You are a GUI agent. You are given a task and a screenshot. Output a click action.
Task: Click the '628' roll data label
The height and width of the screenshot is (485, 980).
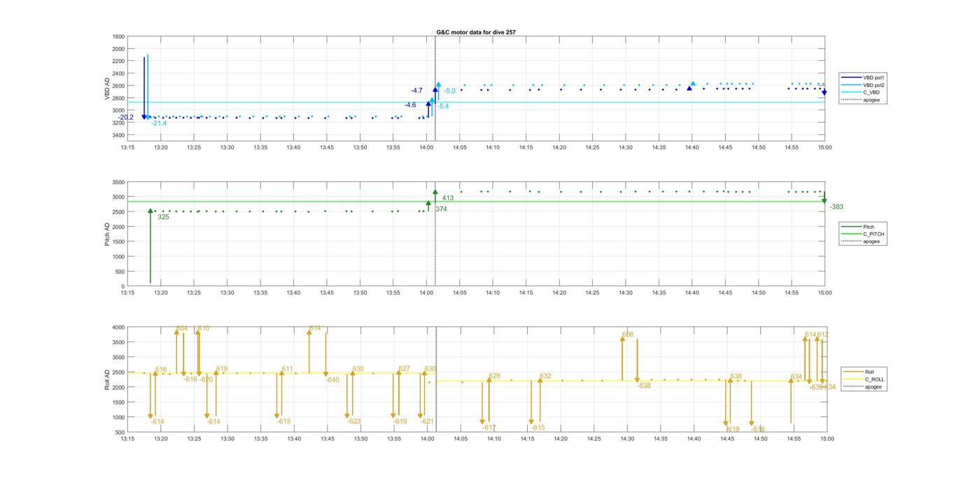click(x=495, y=376)
